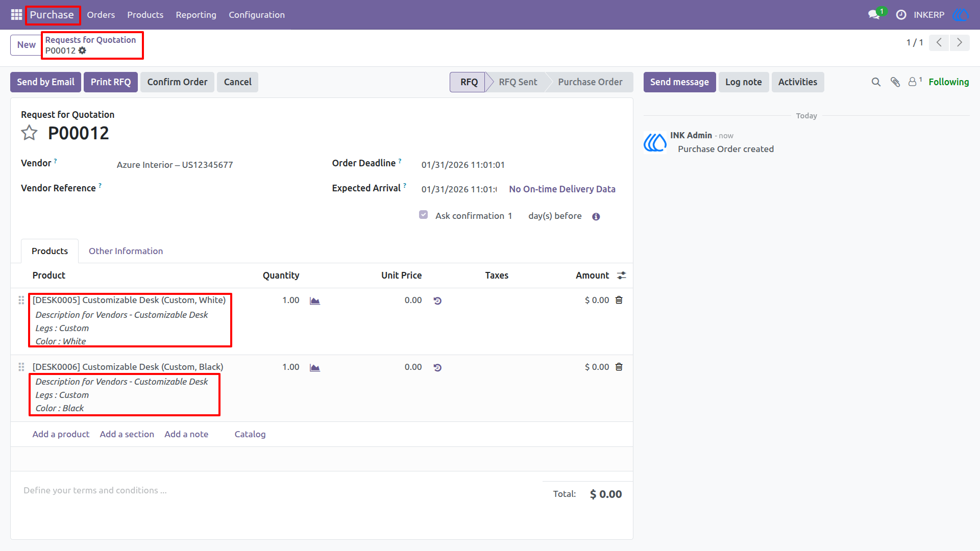Open the Catalog link
Viewport: 980px width, 551px height.
[x=250, y=434]
